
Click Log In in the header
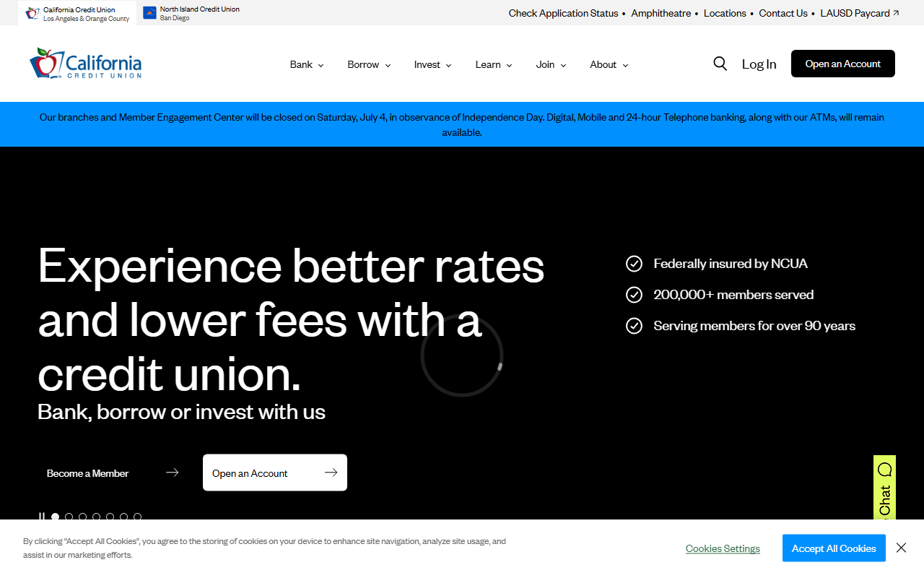point(759,64)
